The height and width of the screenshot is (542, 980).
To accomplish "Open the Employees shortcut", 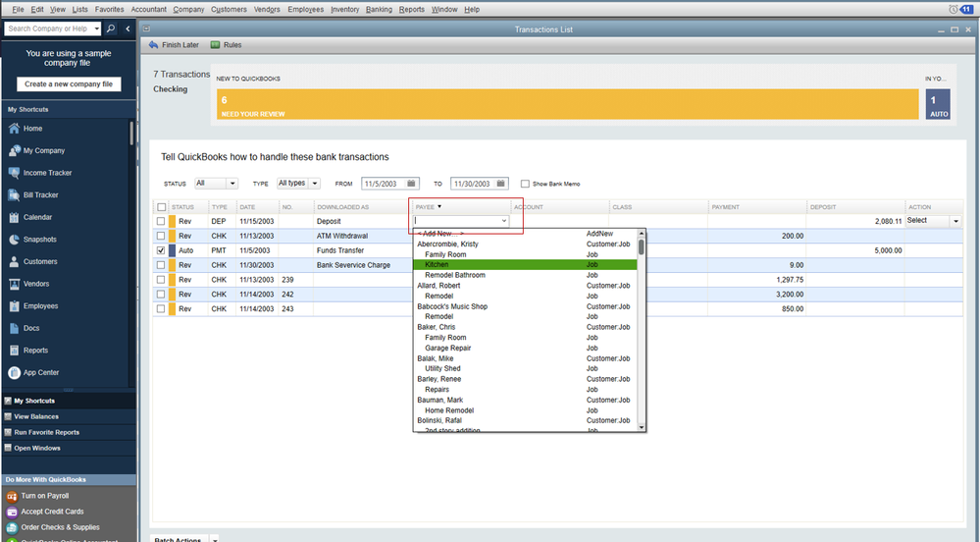I will tap(40, 306).
